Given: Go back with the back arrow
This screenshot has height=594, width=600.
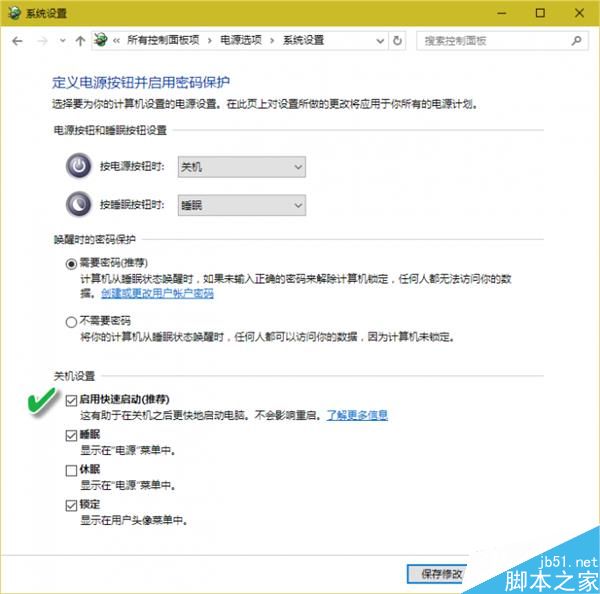Looking at the screenshot, I should pos(17,41).
